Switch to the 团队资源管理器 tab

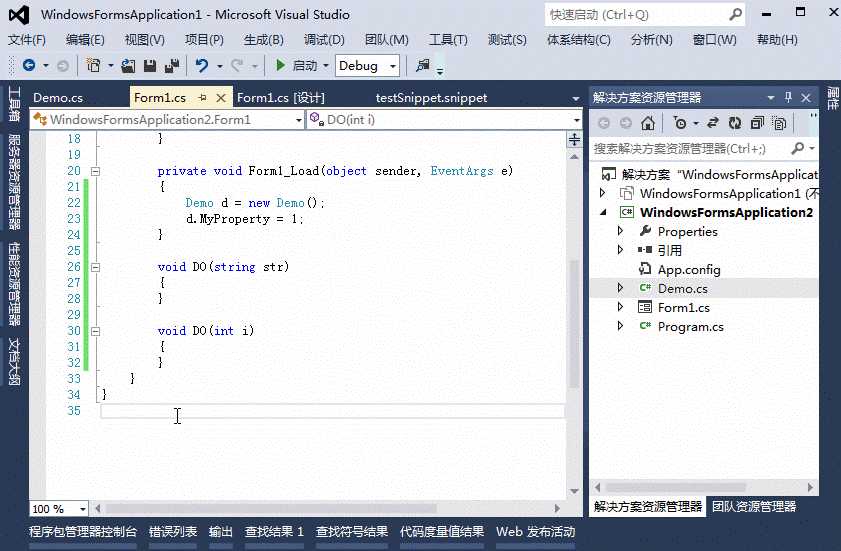pyautogui.click(x=754, y=506)
